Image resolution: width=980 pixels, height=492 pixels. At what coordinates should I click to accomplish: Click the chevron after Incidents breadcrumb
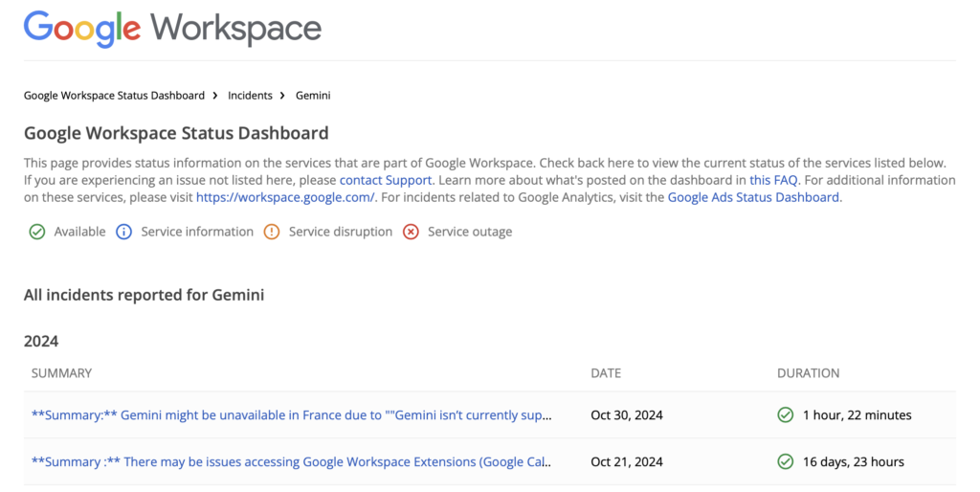coord(282,96)
